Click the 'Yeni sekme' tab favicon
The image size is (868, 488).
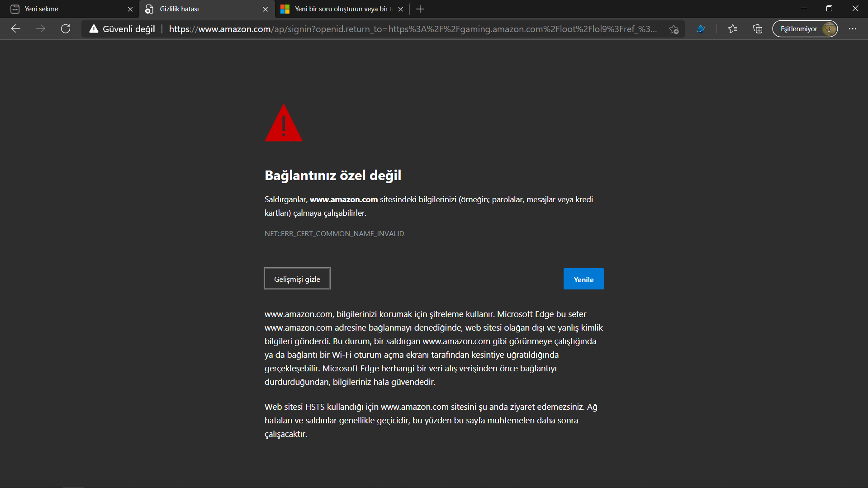coord(15,9)
